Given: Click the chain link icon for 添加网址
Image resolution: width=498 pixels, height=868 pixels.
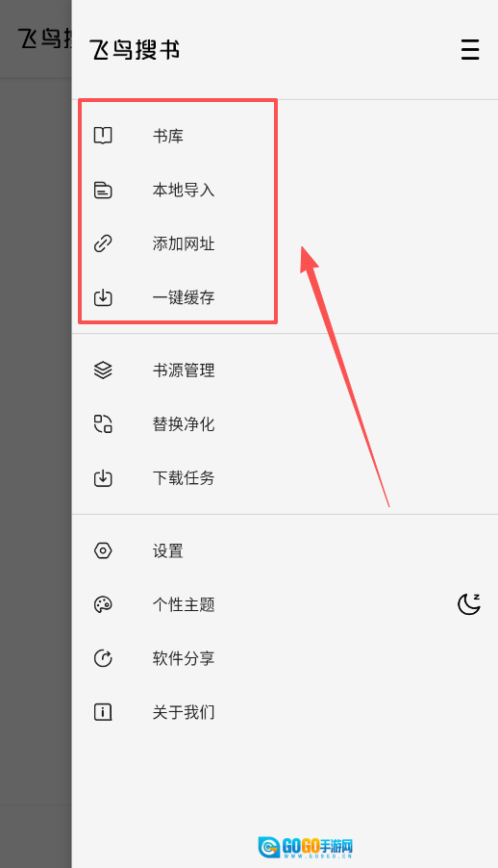Looking at the screenshot, I should 103,243.
